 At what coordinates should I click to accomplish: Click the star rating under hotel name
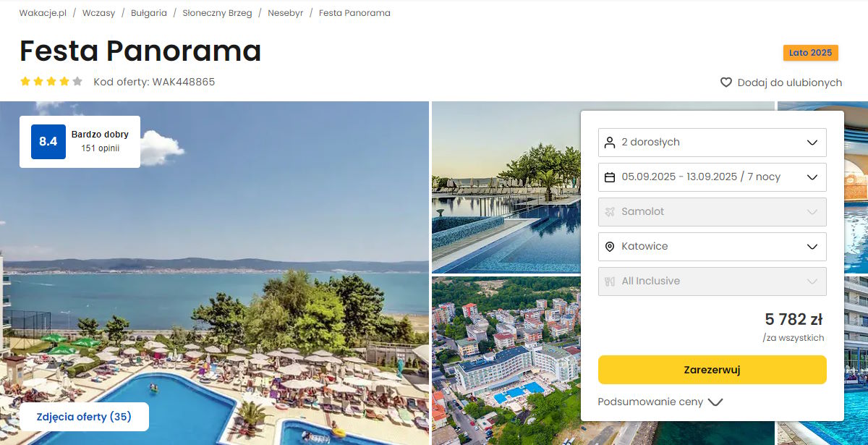(51, 82)
